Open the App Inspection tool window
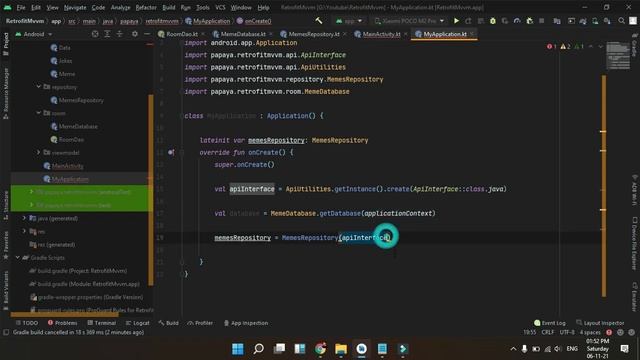Viewport: 640px width, 360px height. [246, 323]
